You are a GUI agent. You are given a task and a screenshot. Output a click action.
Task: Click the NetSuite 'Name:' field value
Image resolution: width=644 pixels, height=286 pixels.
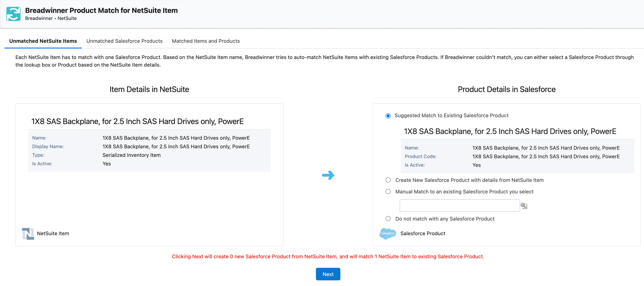tap(176, 138)
